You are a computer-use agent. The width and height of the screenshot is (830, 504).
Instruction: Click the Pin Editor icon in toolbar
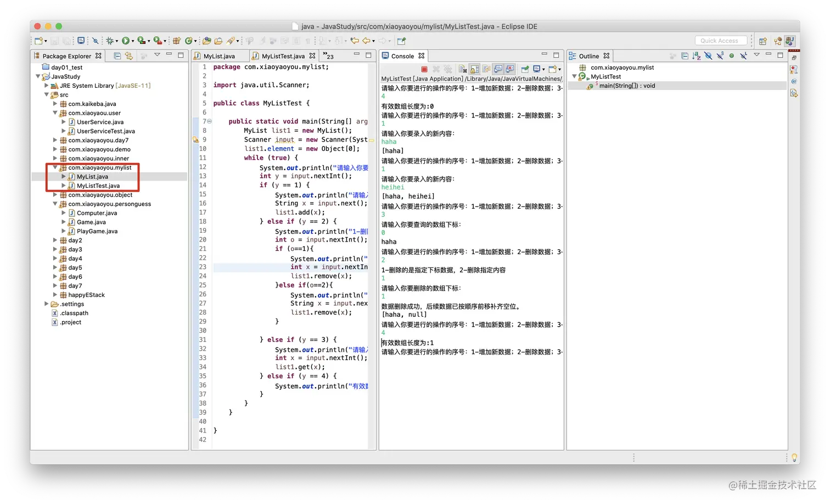click(x=401, y=41)
